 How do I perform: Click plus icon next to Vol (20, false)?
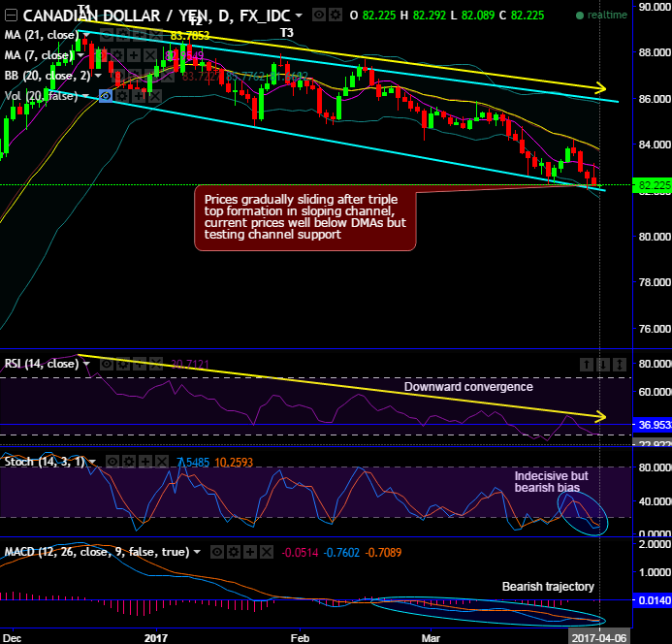pyautogui.click(x=139, y=96)
